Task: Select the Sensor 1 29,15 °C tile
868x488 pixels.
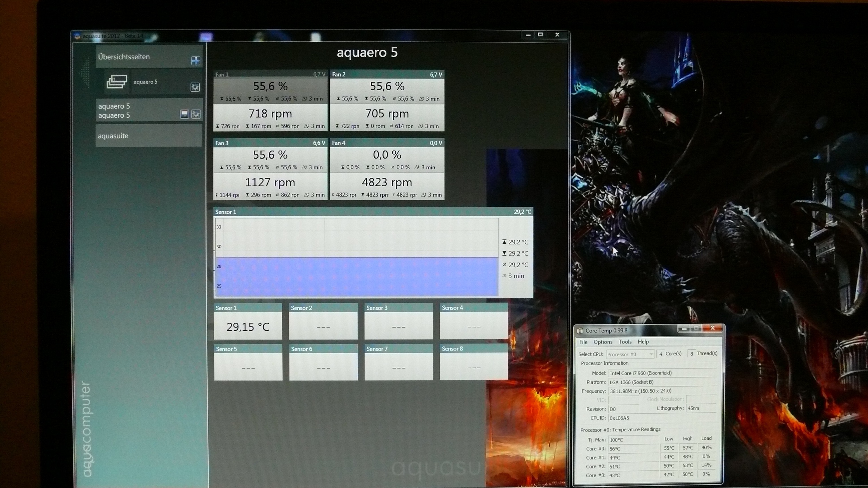Action: 248,326
